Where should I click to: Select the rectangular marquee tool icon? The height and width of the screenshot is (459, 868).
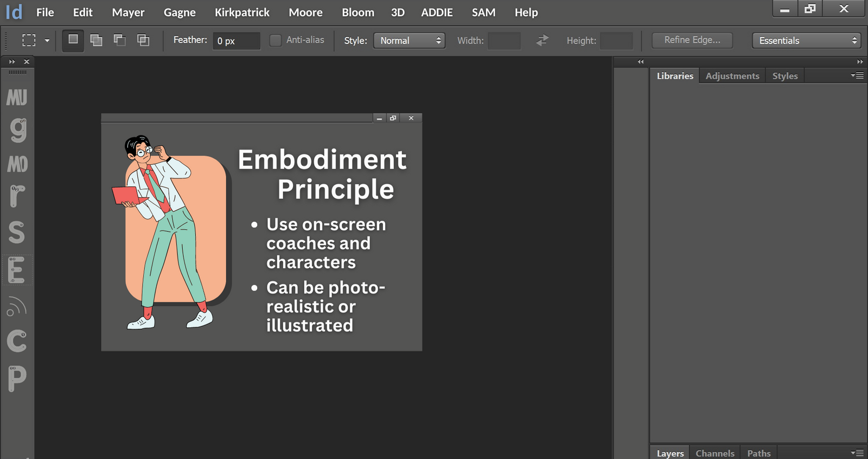click(x=29, y=40)
